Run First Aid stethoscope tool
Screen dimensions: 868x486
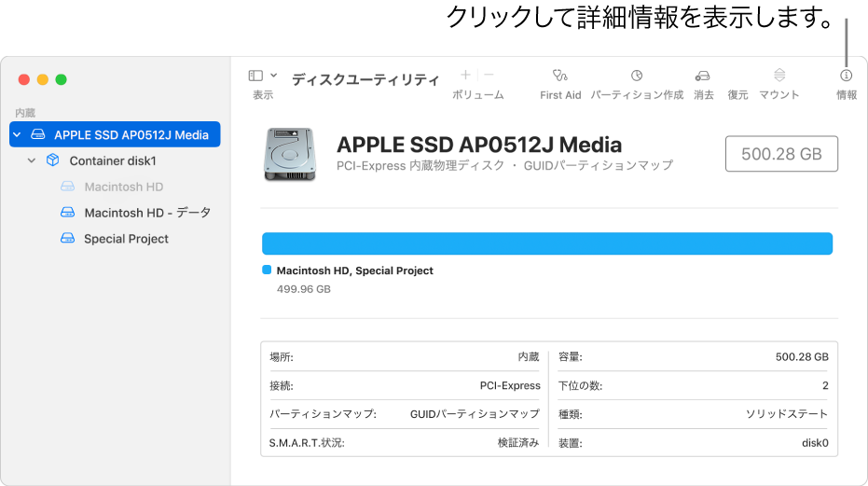pos(560,76)
